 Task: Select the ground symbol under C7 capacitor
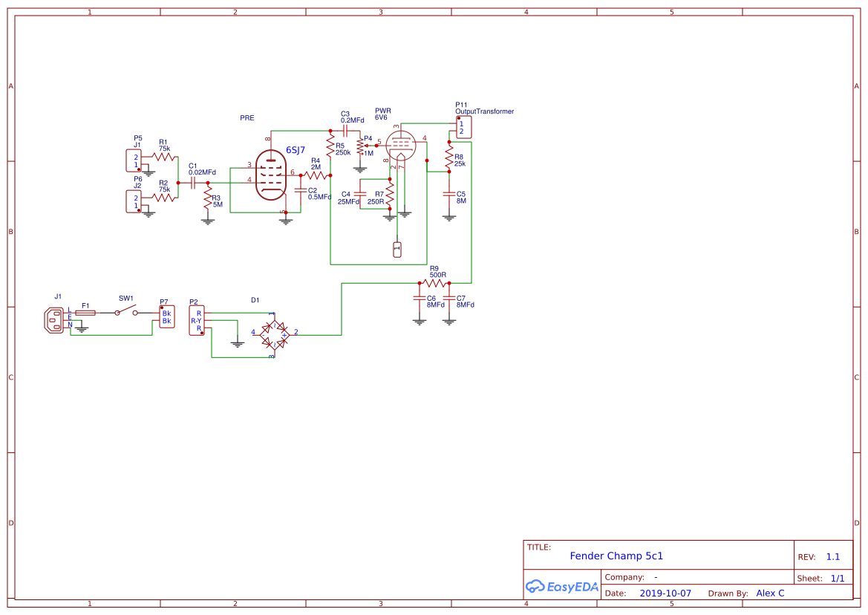[x=449, y=321]
